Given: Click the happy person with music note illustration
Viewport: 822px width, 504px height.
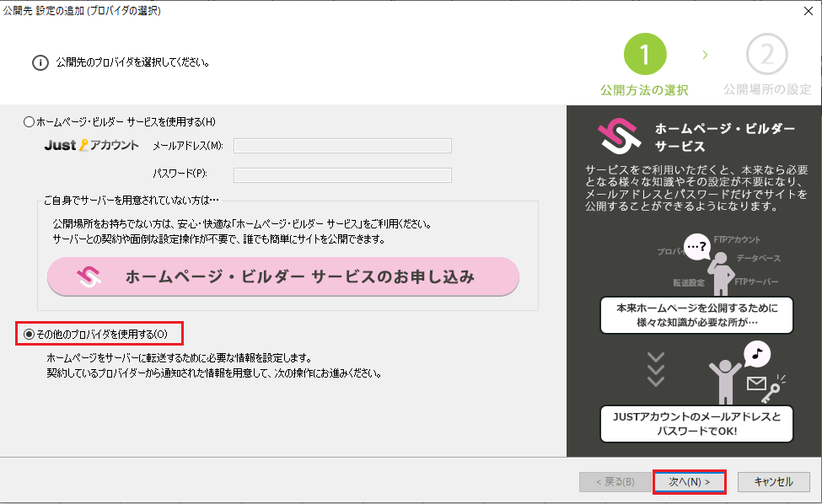Looking at the screenshot, I should (739, 372).
